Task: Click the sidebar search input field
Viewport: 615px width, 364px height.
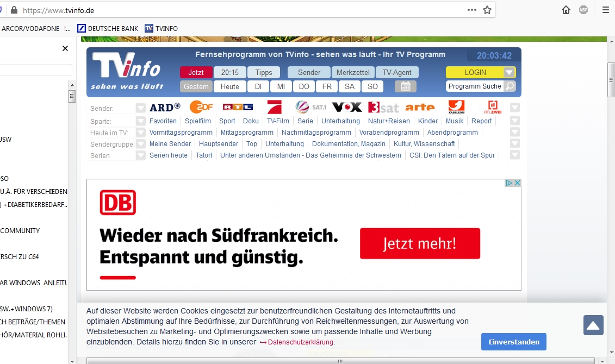Action: (36, 70)
